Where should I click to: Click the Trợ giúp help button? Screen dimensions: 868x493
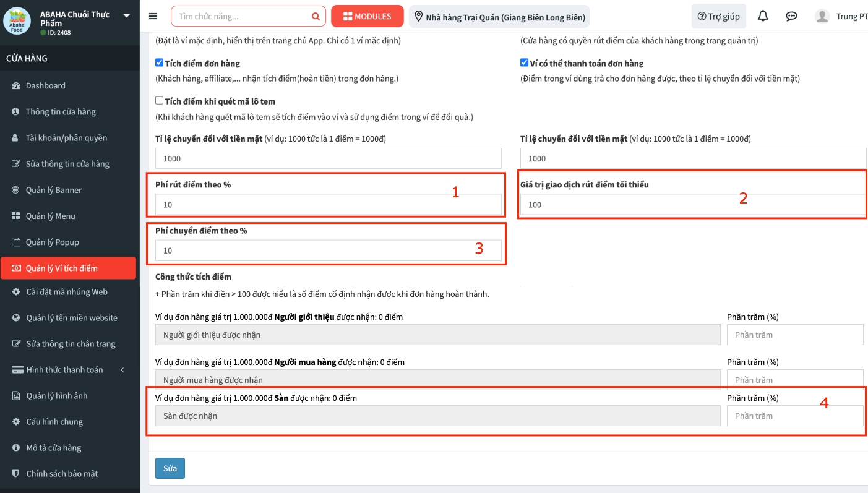pos(718,16)
